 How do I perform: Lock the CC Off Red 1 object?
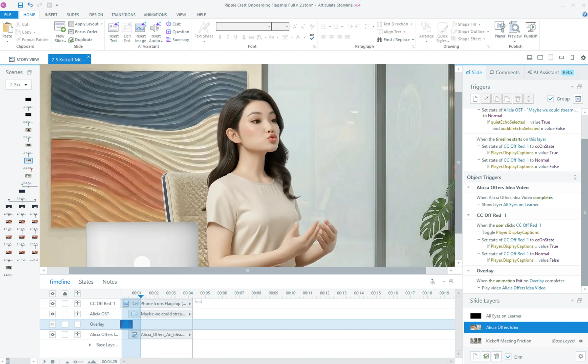click(65, 303)
